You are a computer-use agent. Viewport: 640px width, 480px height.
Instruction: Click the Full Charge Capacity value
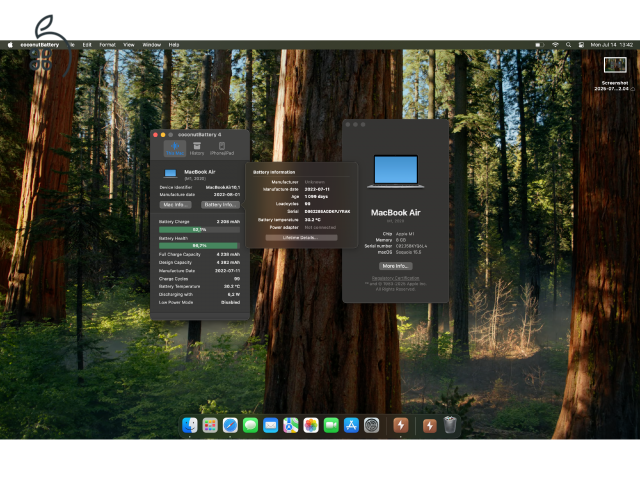pyautogui.click(x=228, y=254)
